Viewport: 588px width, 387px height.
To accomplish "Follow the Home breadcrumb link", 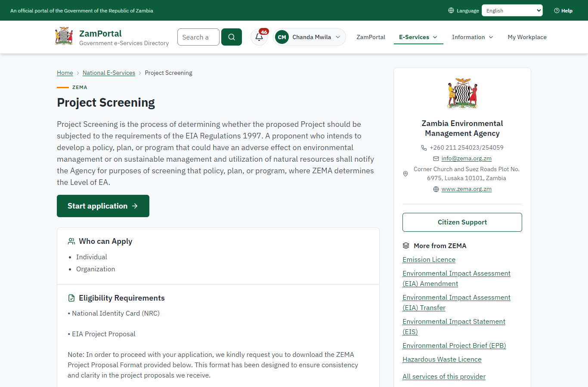I will [65, 73].
